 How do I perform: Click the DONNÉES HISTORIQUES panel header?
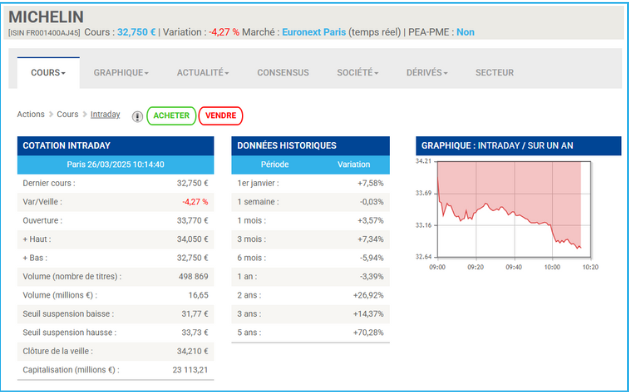pos(310,146)
